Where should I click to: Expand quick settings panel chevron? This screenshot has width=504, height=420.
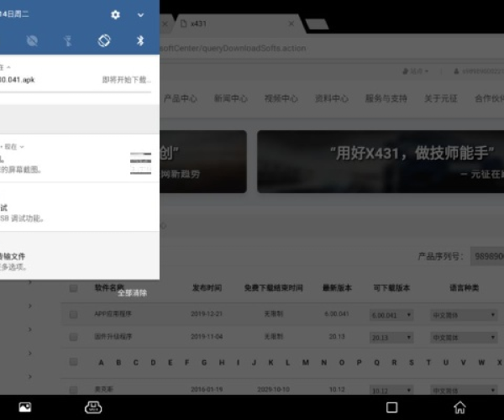[140, 15]
